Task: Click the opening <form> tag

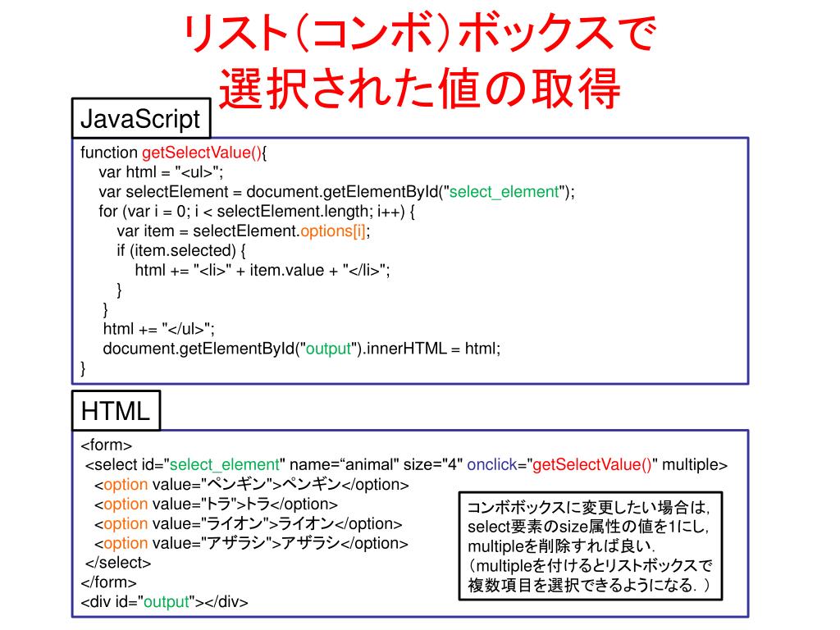Action: pyautogui.click(x=106, y=445)
